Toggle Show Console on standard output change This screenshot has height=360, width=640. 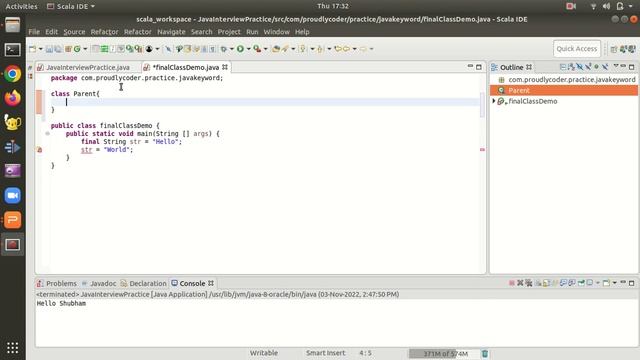pos(563,283)
